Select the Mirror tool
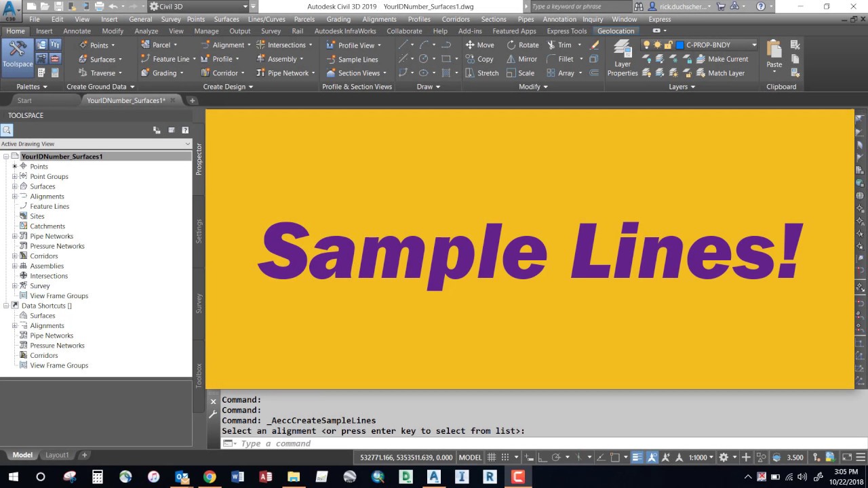The height and width of the screenshot is (488, 868). (522, 59)
